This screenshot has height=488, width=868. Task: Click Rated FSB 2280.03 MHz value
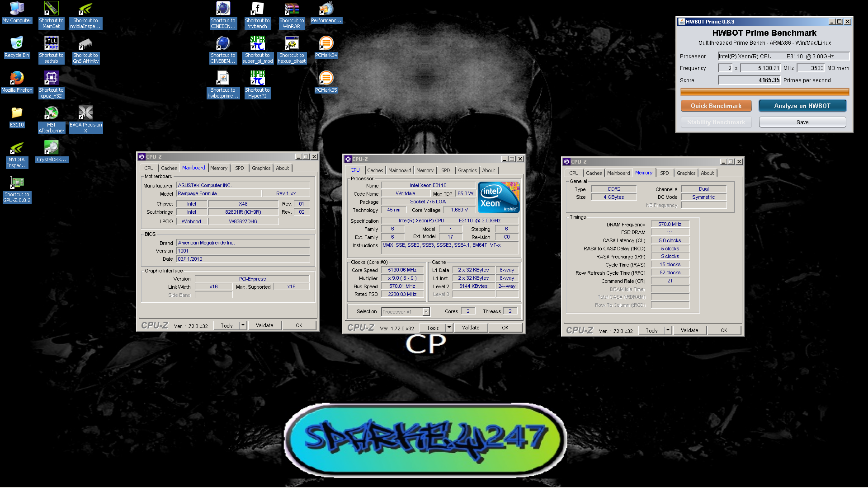coord(402,294)
